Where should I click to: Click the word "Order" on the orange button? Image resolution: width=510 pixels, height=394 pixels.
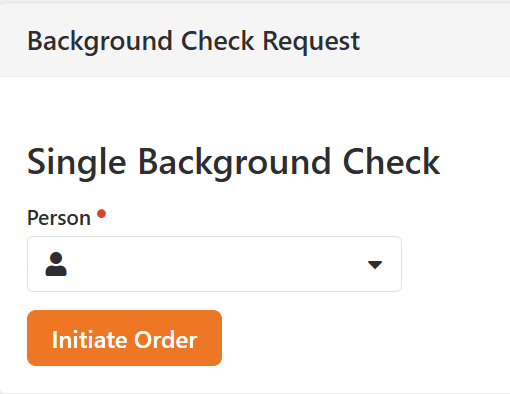pos(166,340)
